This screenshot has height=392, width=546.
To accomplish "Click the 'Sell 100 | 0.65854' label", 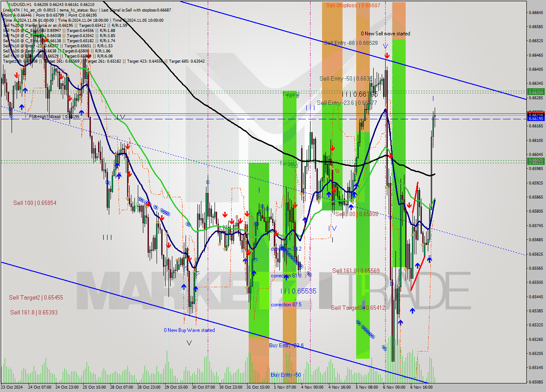I will coord(35,203).
